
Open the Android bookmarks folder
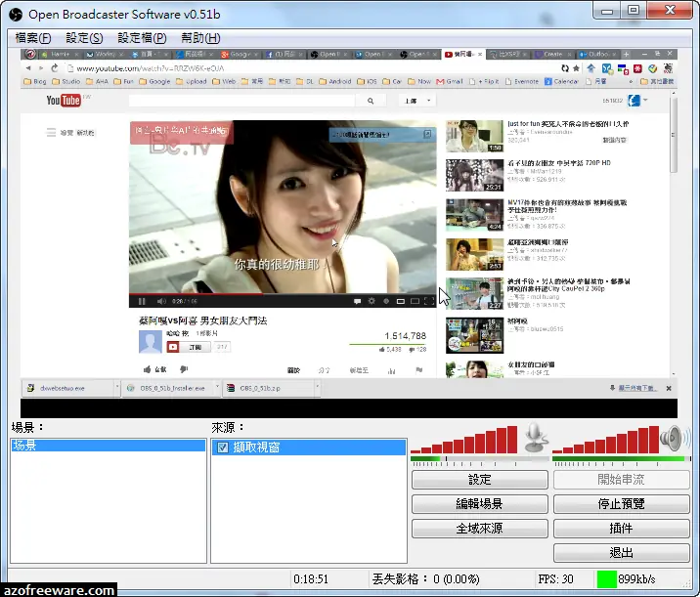point(335,81)
